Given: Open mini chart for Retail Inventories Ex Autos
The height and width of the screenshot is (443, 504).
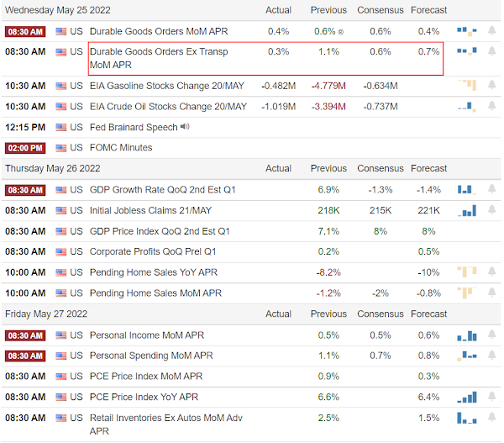Looking at the screenshot, I should click(467, 418).
